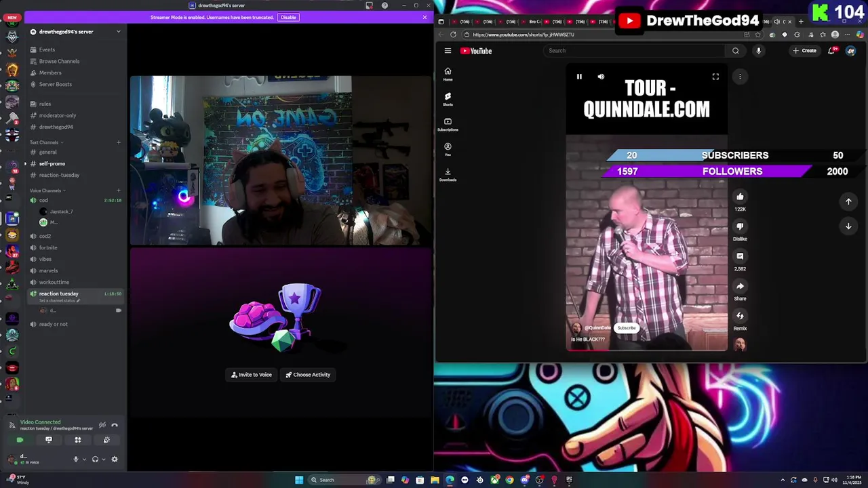868x488 pixels.
Task: Open YouTube notifications bell
Action: pyautogui.click(x=832, y=51)
